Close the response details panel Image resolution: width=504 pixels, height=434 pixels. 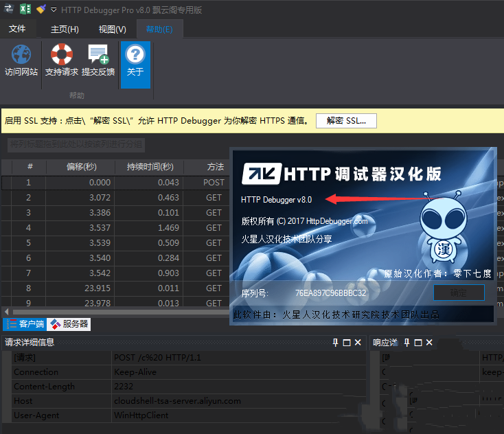[429, 343]
